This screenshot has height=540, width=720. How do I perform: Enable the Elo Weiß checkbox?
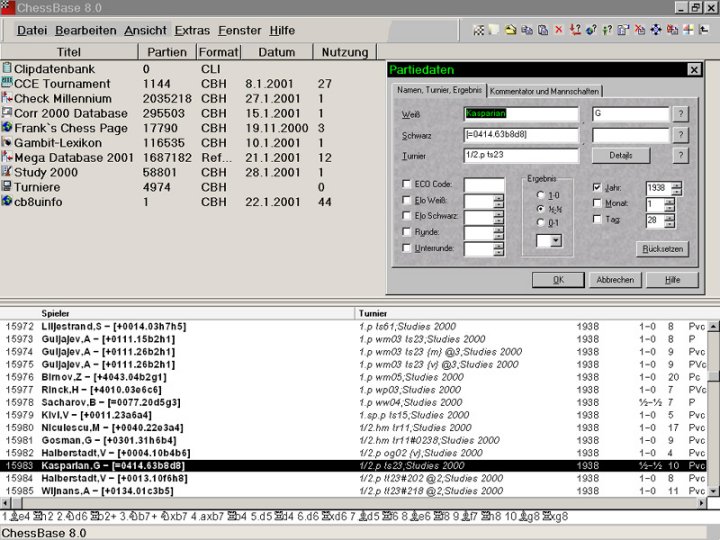[406, 200]
